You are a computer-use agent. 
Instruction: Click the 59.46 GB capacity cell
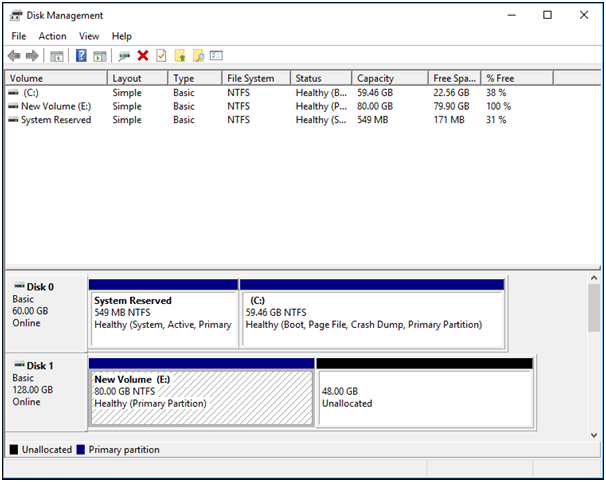coord(375,93)
